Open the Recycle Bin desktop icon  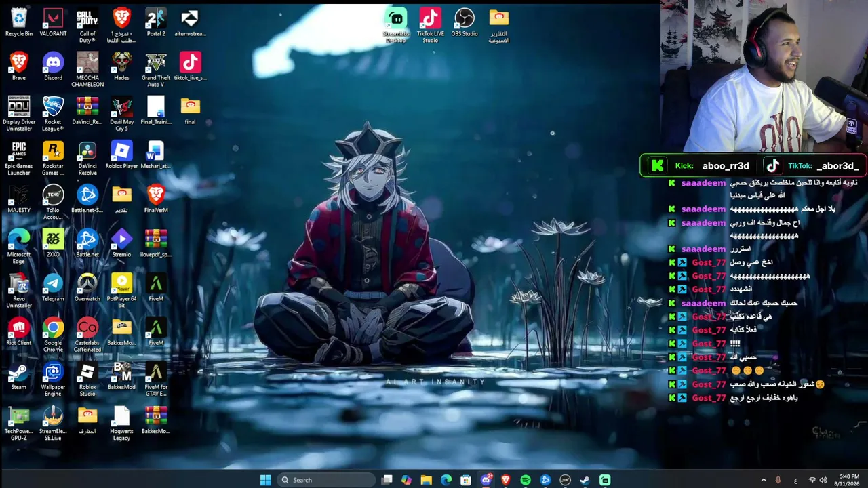tap(19, 22)
